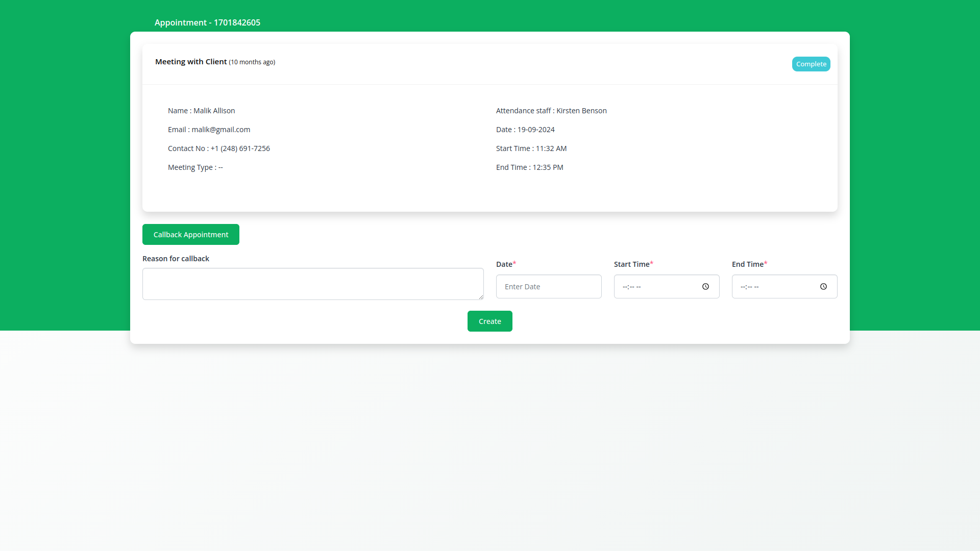
Task: Click the date 19-09-2024 text
Action: point(535,130)
